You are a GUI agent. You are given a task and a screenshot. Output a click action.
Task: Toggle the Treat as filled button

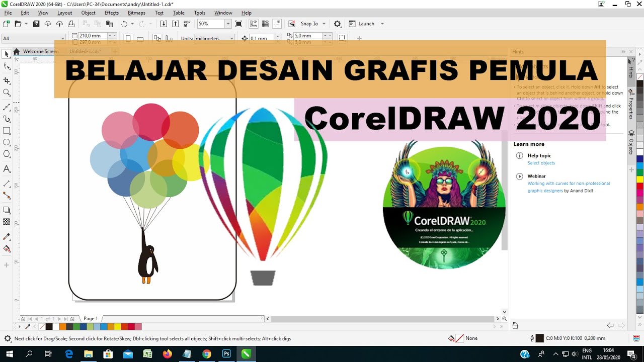pos(342,38)
